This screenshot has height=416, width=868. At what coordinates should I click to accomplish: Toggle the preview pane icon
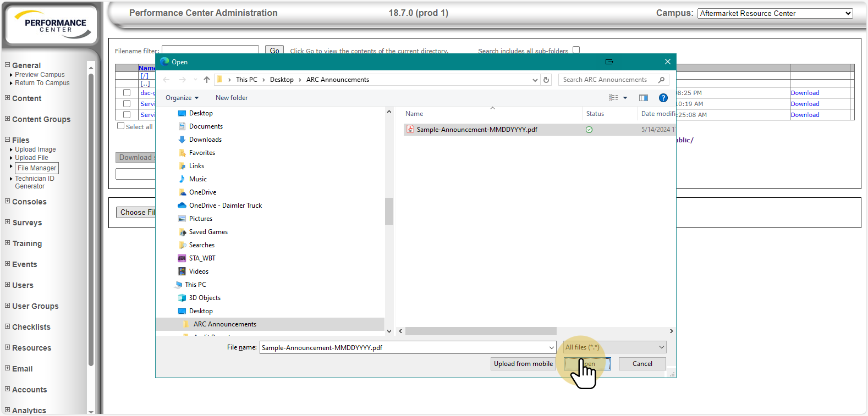644,98
